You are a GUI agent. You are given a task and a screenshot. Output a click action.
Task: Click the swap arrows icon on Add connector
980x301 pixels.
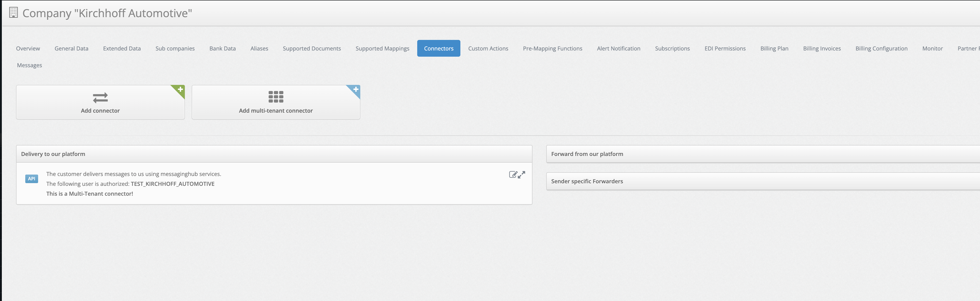(100, 98)
